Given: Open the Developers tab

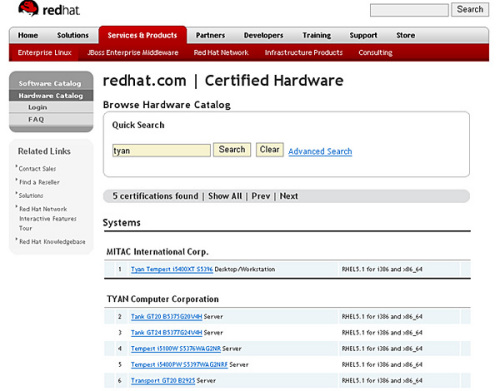Looking at the screenshot, I should click(263, 35).
